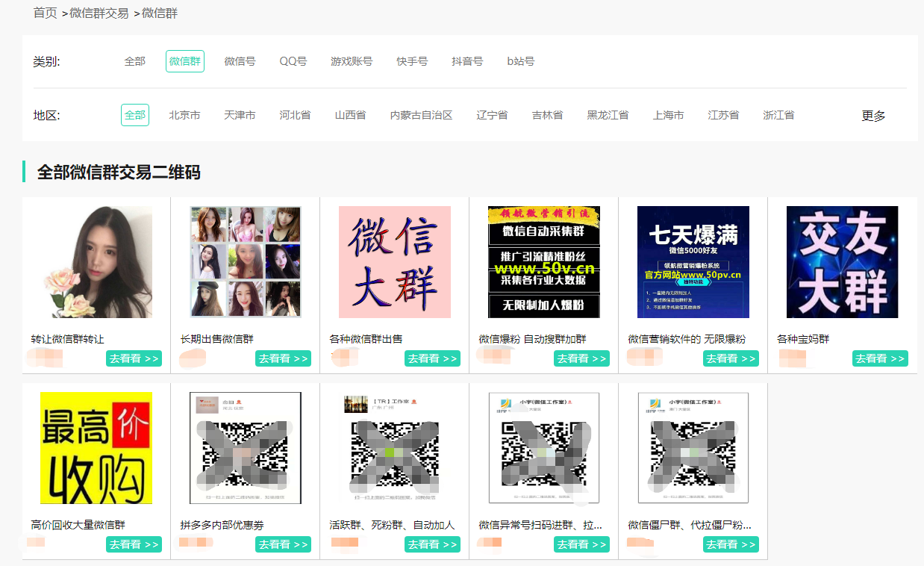Open 七天爆满 thumbnail image
924x566 pixels.
click(x=693, y=262)
